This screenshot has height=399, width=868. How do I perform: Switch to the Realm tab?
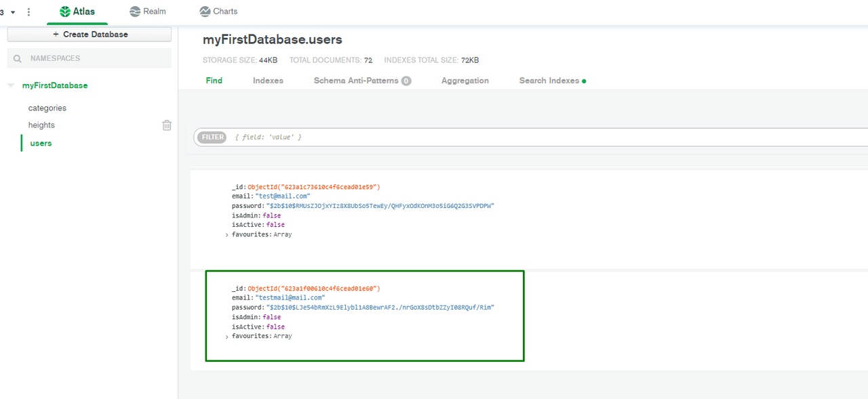pos(147,12)
